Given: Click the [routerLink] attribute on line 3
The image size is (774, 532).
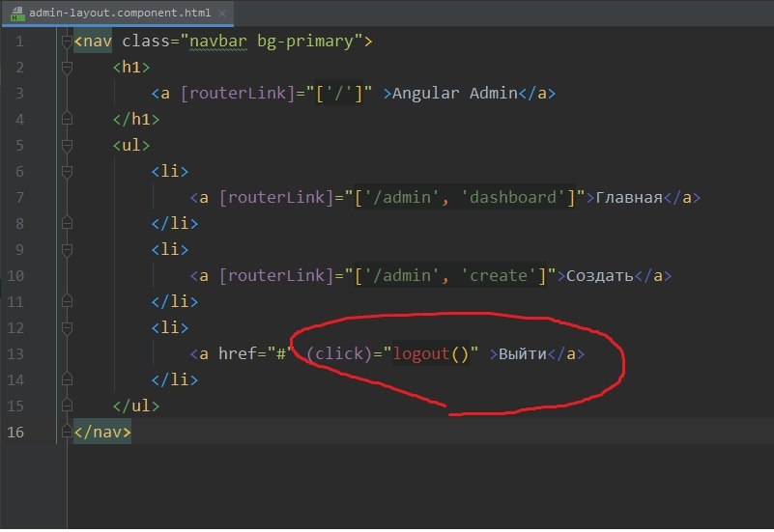Looking at the screenshot, I should point(238,94).
